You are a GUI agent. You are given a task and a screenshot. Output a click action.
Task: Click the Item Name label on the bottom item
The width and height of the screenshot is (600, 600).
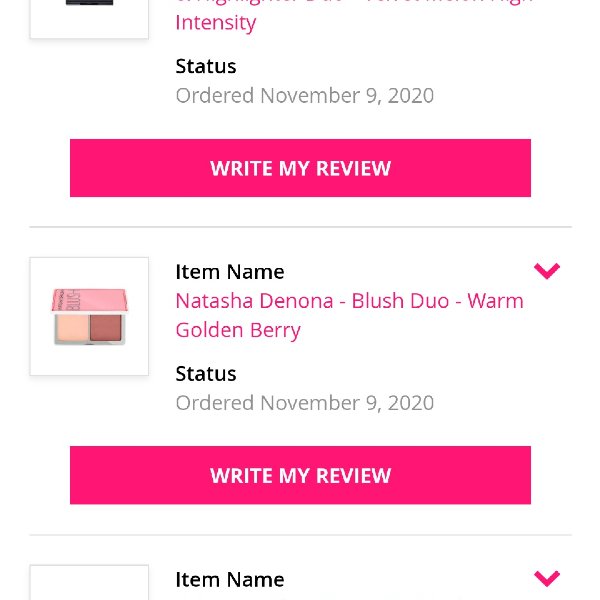point(230,579)
